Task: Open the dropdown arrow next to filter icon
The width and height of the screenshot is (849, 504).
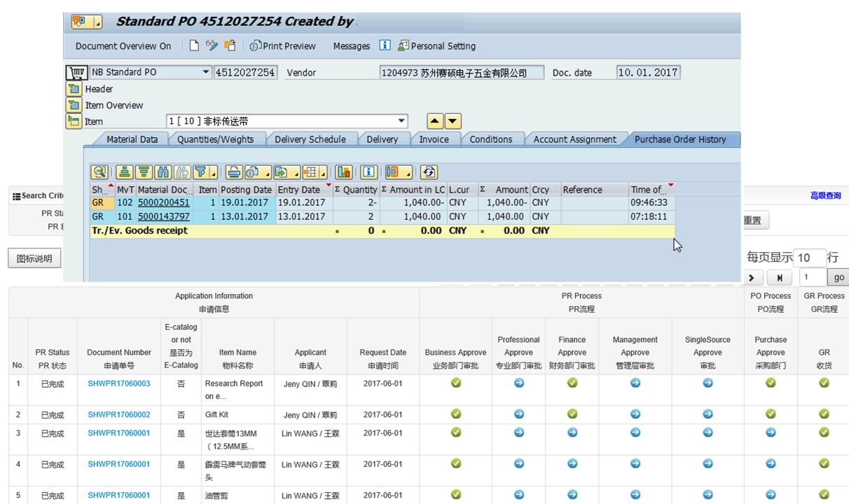Action: click(x=214, y=173)
